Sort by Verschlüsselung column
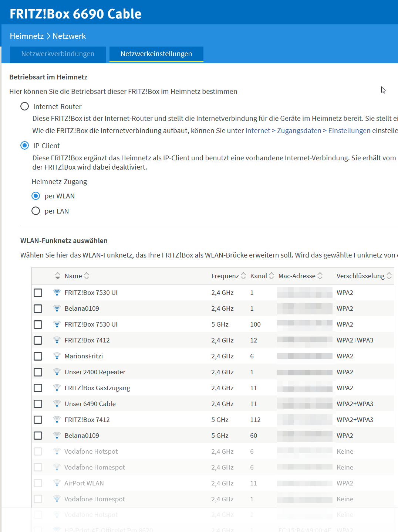This screenshot has width=398, height=532. click(x=389, y=276)
